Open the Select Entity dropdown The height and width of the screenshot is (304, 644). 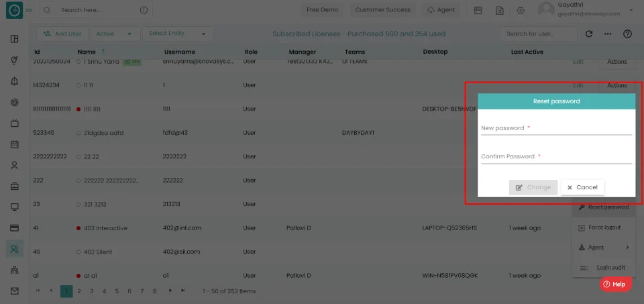click(x=177, y=34)
